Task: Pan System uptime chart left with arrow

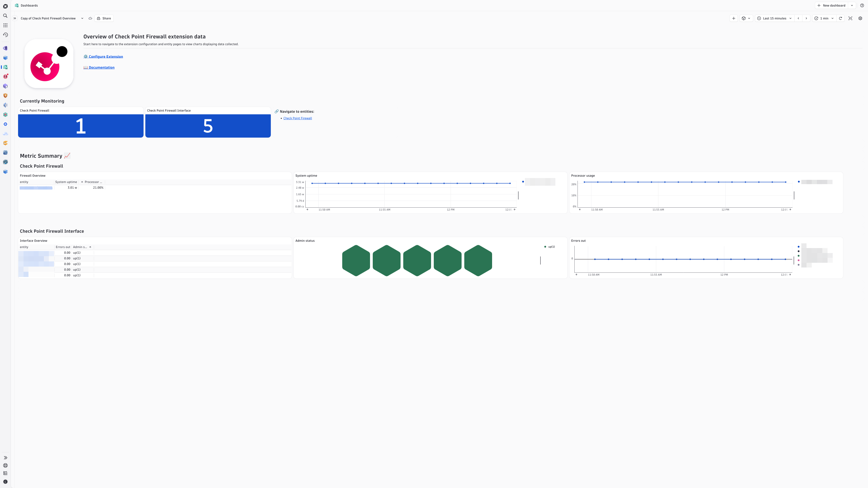Action: pyautogui.click(x=307, y=209)
